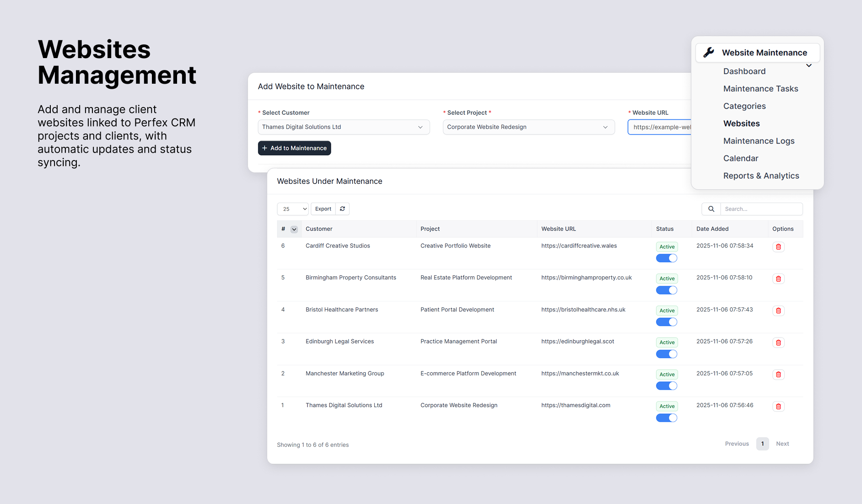Click the plus icon on Add to Maintenance
Viewport: 862px width, 504px height.
tap(265, 148)
